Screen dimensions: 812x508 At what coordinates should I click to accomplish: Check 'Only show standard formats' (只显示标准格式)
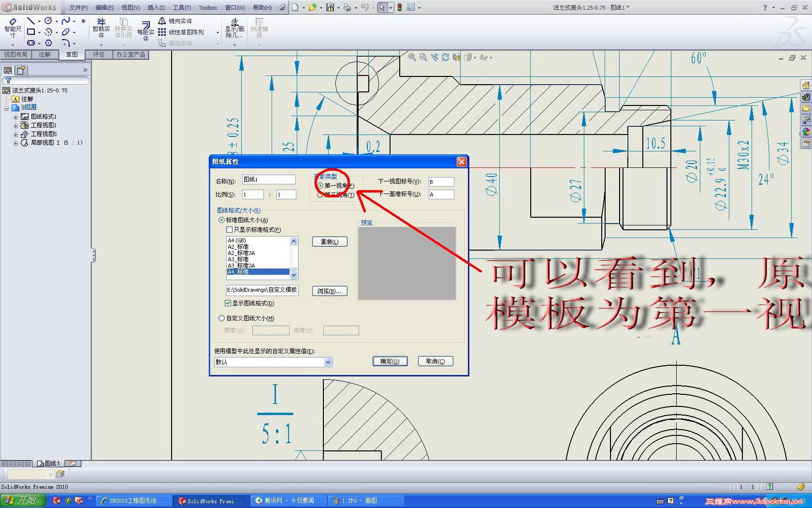tap(230, 230)
